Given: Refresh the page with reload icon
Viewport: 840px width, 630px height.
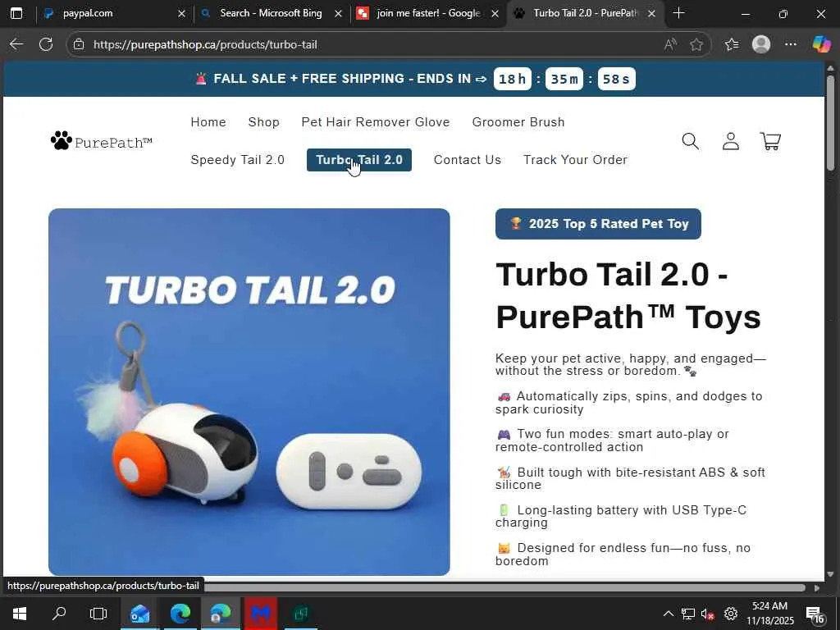Looking at the screenshot, I should 46,44.
